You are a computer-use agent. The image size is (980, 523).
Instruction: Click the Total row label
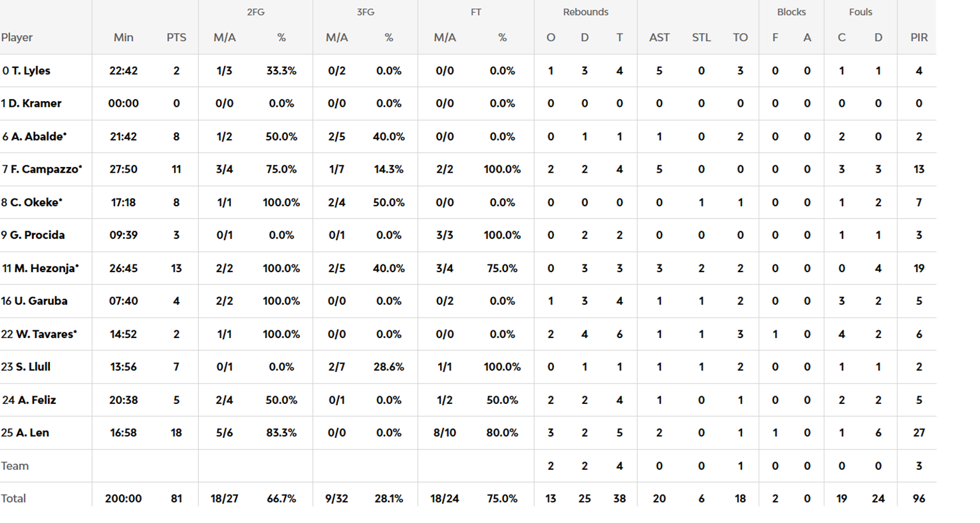13,499
